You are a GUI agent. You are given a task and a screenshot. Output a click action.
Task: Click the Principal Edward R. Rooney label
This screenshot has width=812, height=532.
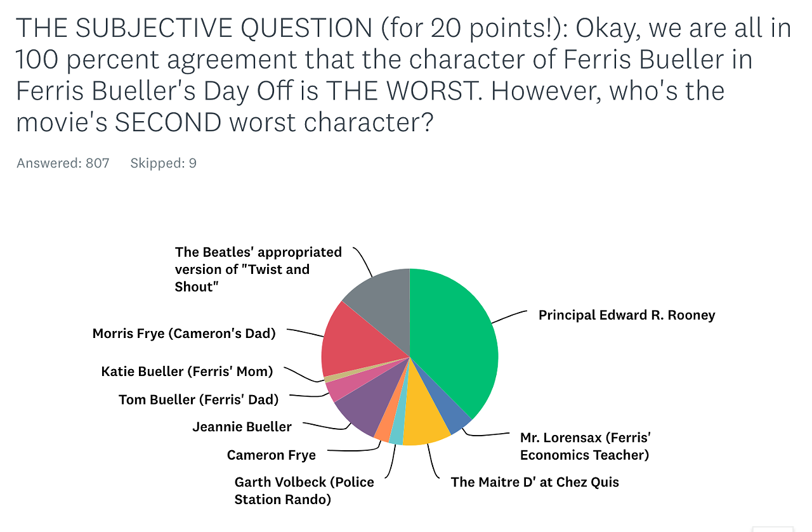[x=627, y=315]
